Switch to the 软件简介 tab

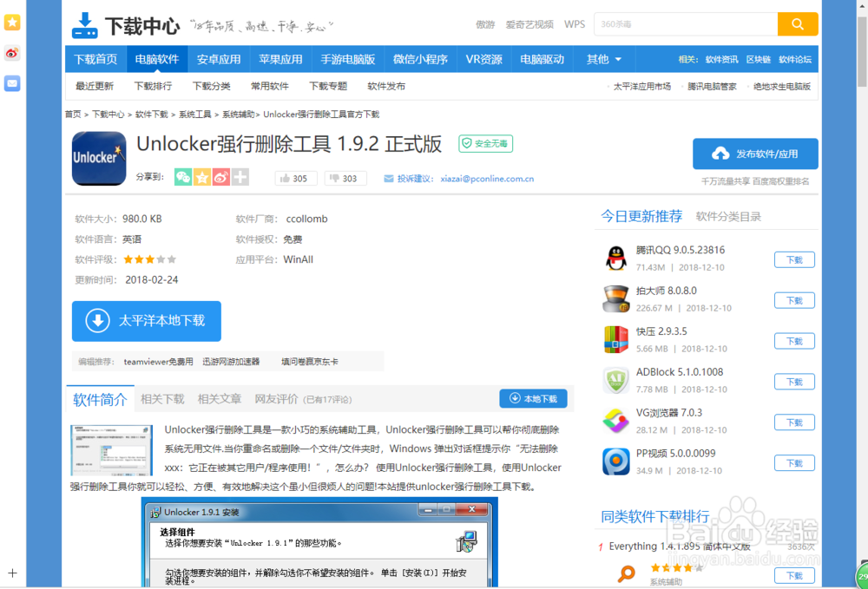pyautogui.click(x=100, y=399)
